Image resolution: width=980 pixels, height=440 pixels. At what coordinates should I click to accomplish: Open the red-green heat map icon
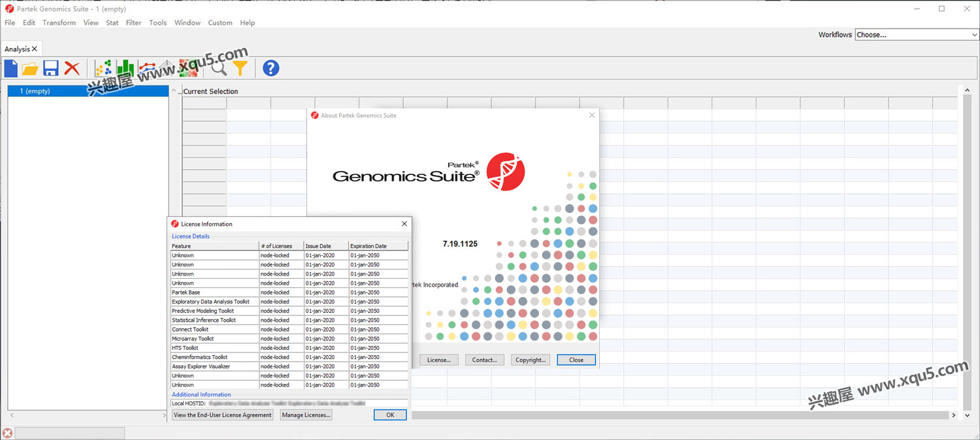(x=188, y=68)
